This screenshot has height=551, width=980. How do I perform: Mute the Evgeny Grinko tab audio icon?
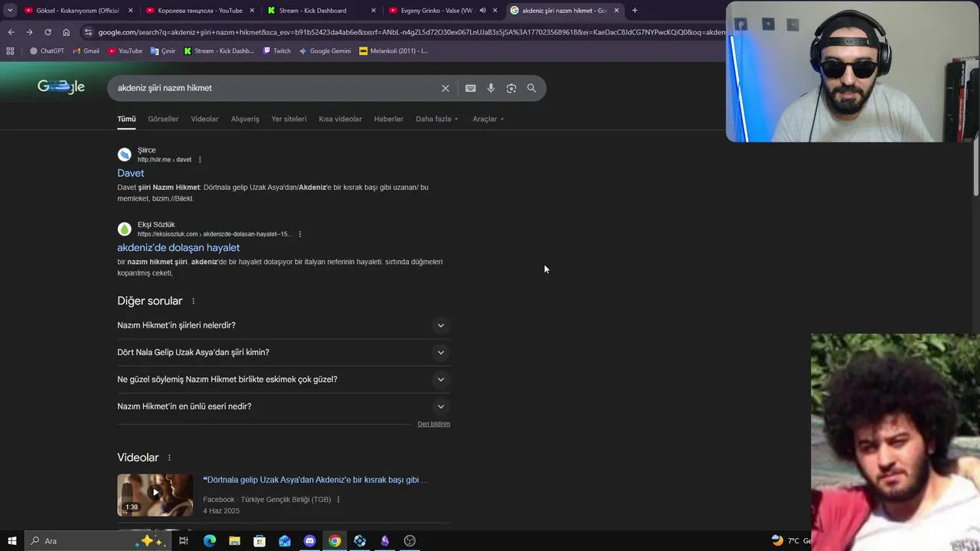tap(482, 11)
